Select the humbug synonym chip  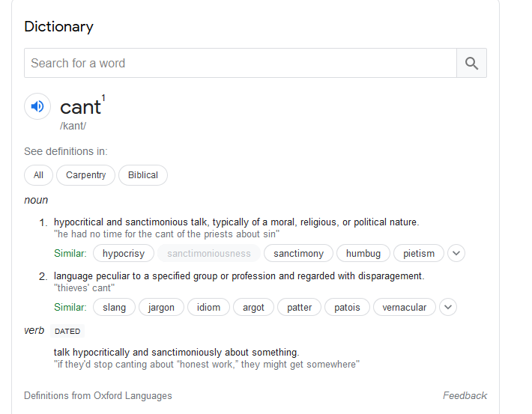point(363,253)
